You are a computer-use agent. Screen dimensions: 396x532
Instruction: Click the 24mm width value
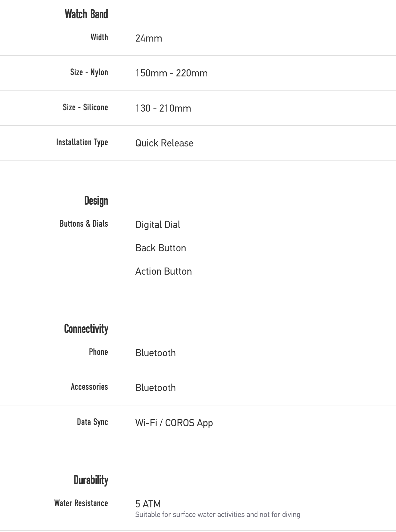click(x=148, y=38)
